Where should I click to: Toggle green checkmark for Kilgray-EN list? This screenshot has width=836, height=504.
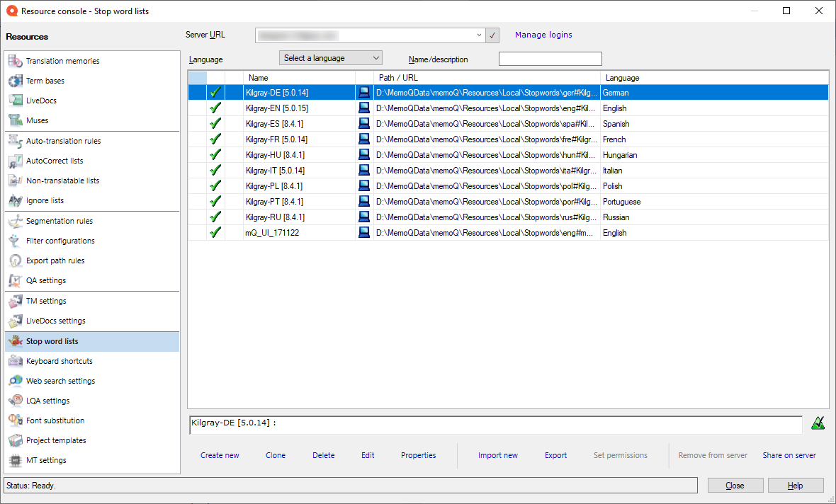coord(215,108)
